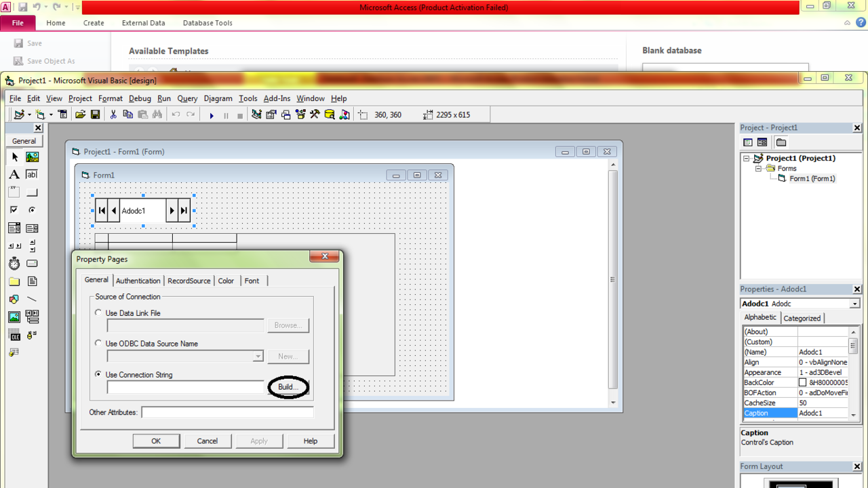Collapse the Project1 tree node
868x488 pixels.
tap(746, 158)
